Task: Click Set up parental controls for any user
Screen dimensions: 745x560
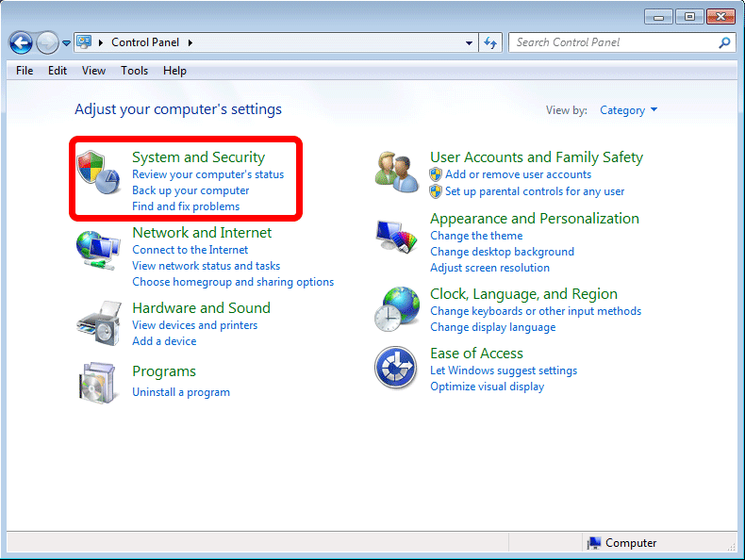Action: [x=535, y=191]
